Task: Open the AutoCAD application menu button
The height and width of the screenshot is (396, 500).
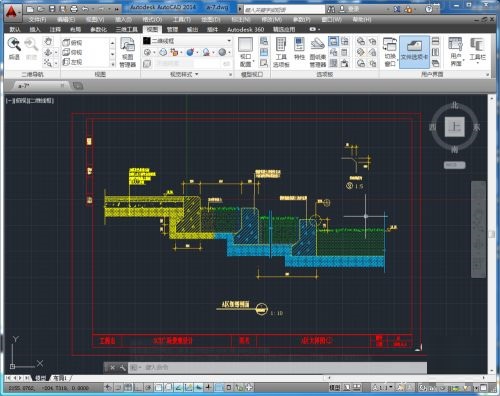Action: 12,13
